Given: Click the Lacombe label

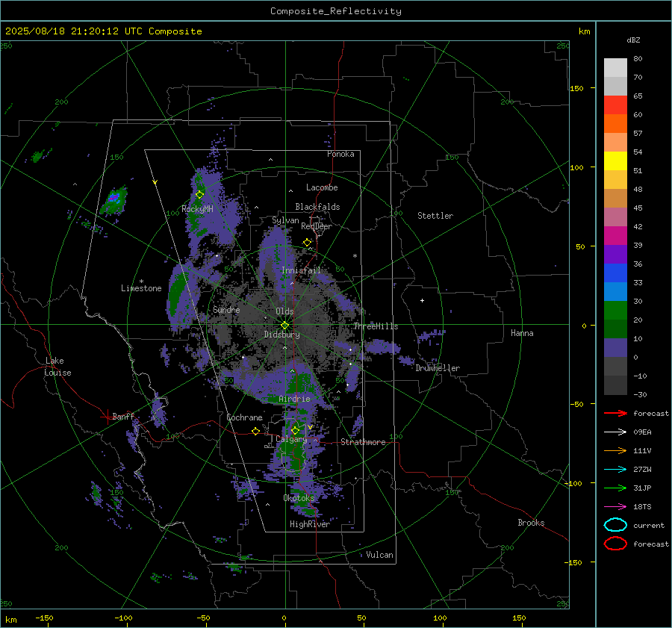Looking at the screenshot, I should tap(322, 187).
